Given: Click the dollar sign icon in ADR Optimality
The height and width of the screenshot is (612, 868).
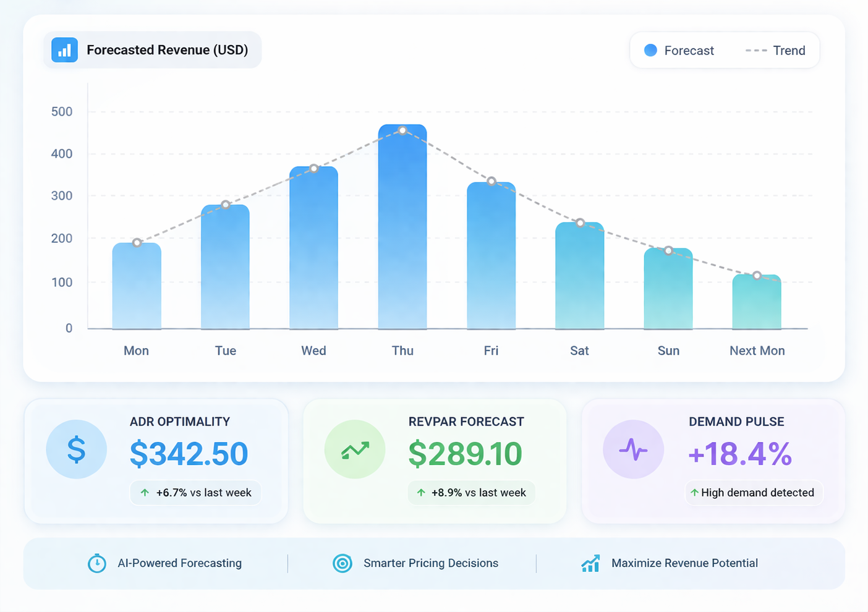Looking at the screenshot, I should (76, 449).
